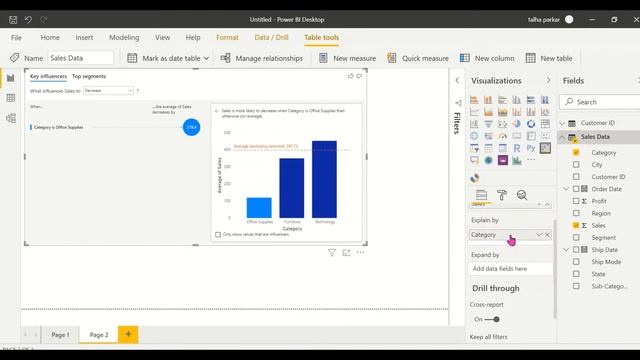The height and width of the screenshot is (360, 640).
Task: Open the Decrease dropdown in visual
Action: (108, 91)
